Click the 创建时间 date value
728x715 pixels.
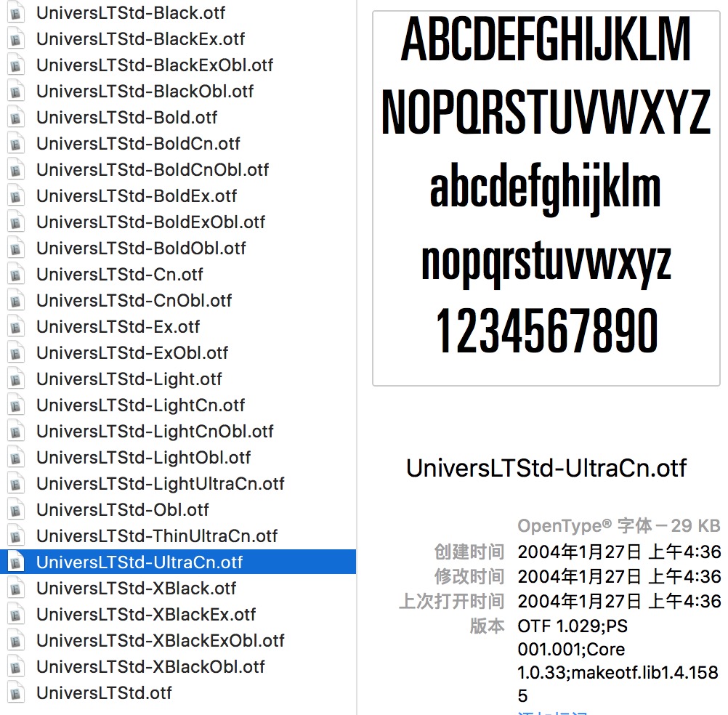[x=619, y=552]
